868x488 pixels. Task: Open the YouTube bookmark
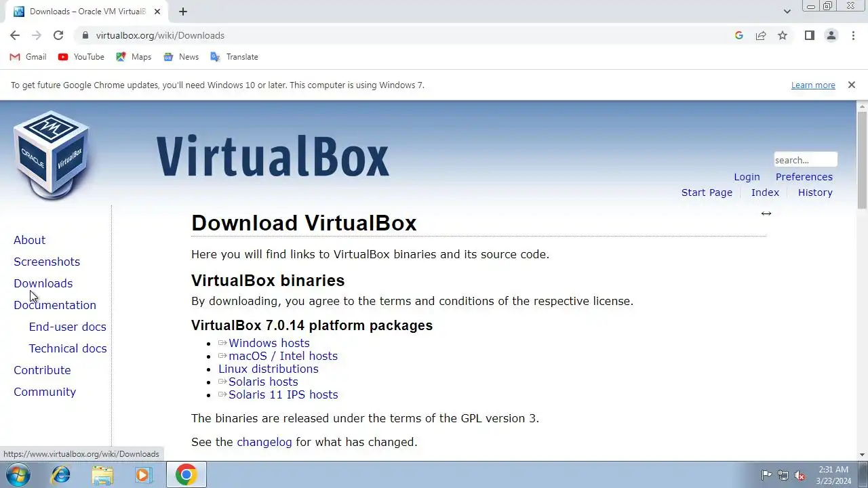point(81,57)
